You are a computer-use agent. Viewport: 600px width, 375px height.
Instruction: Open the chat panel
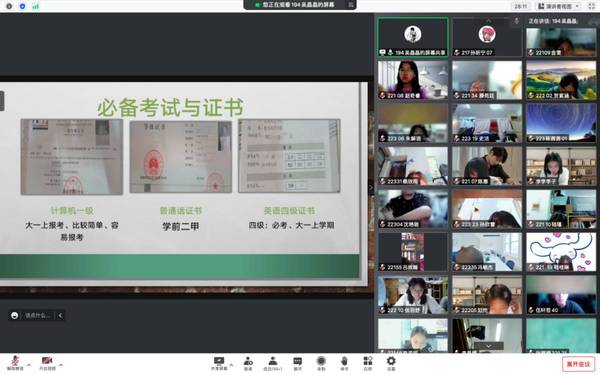tap(297, 363)
